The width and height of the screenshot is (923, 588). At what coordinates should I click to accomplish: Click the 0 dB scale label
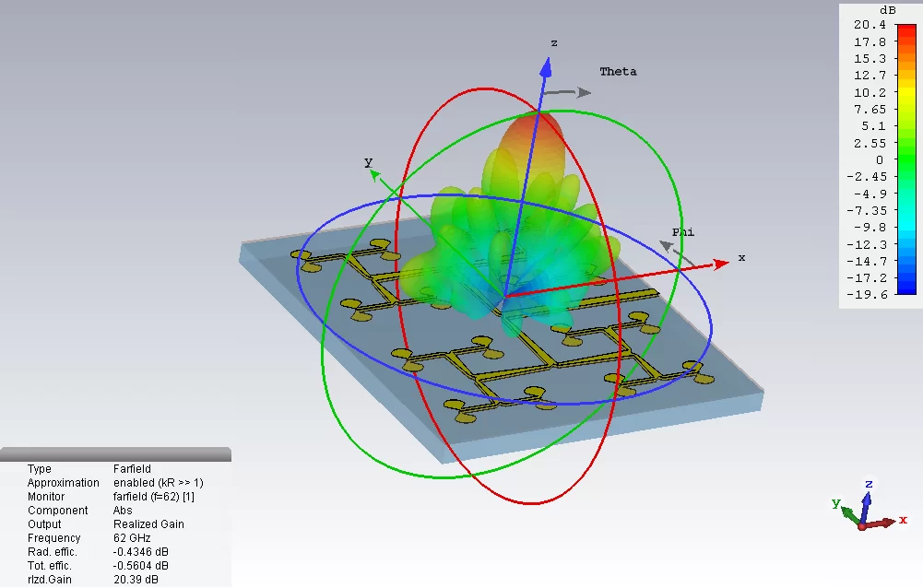pos(880,160)
